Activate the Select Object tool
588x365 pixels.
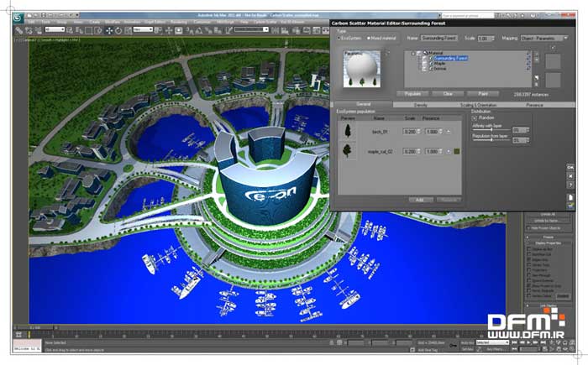(x=70, y=30)
